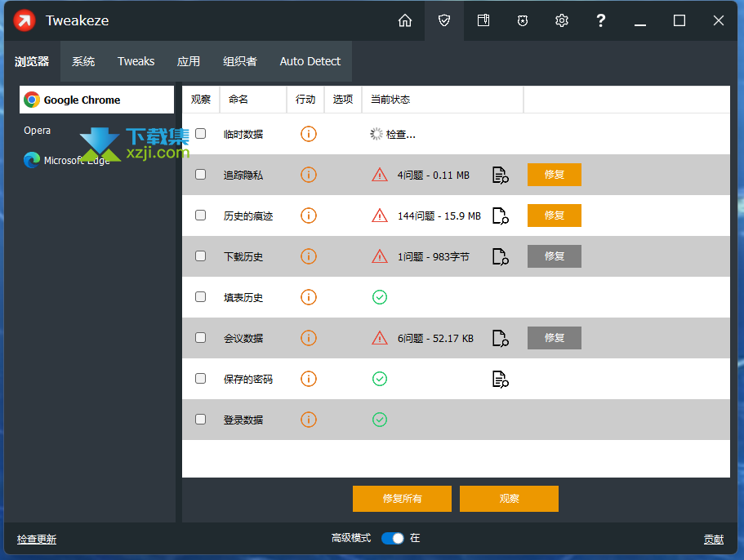Click the Tweakeze logo icon

pyautogui.click(x=25, y=20)
